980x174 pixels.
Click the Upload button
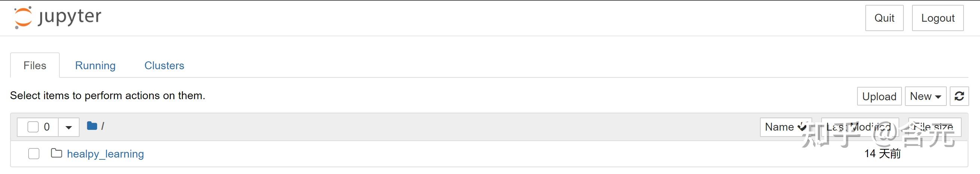(x=879, y=96)
